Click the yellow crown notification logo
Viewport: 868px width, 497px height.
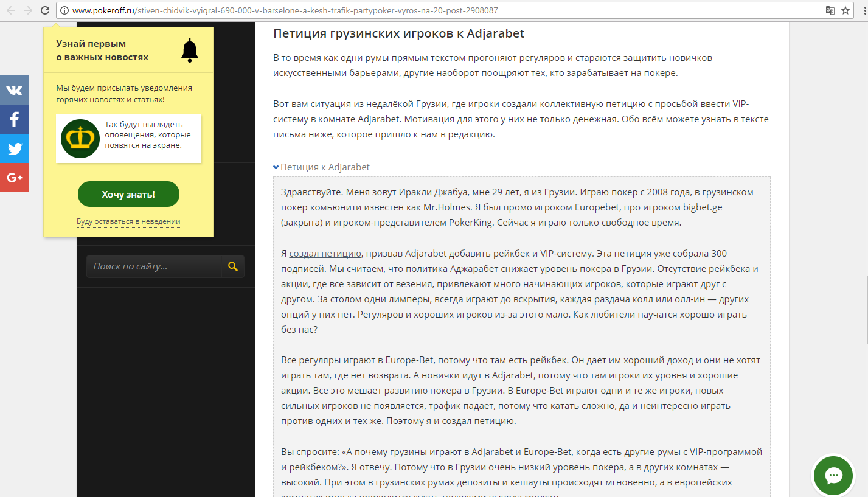(80, 139)
